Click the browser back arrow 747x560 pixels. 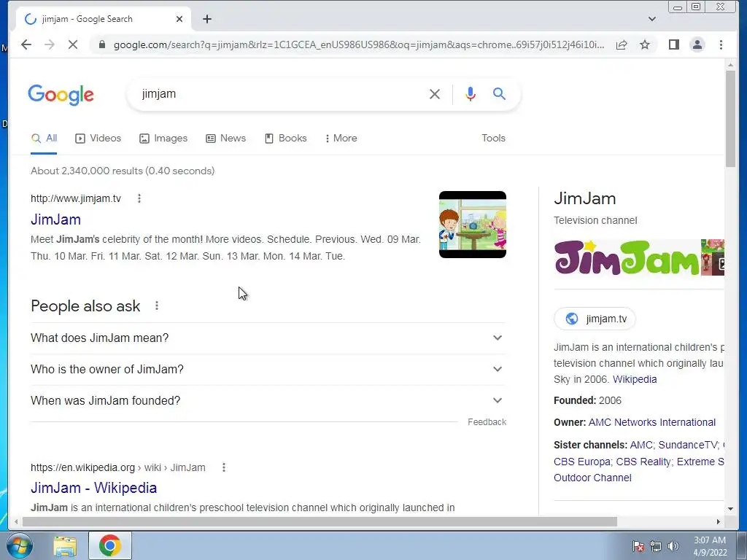pos(26,44)
